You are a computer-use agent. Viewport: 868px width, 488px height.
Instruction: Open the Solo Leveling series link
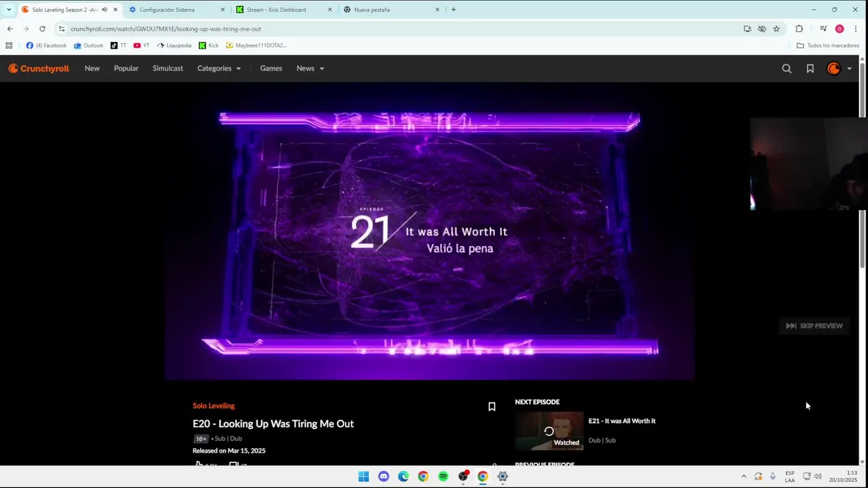(214, 405)
